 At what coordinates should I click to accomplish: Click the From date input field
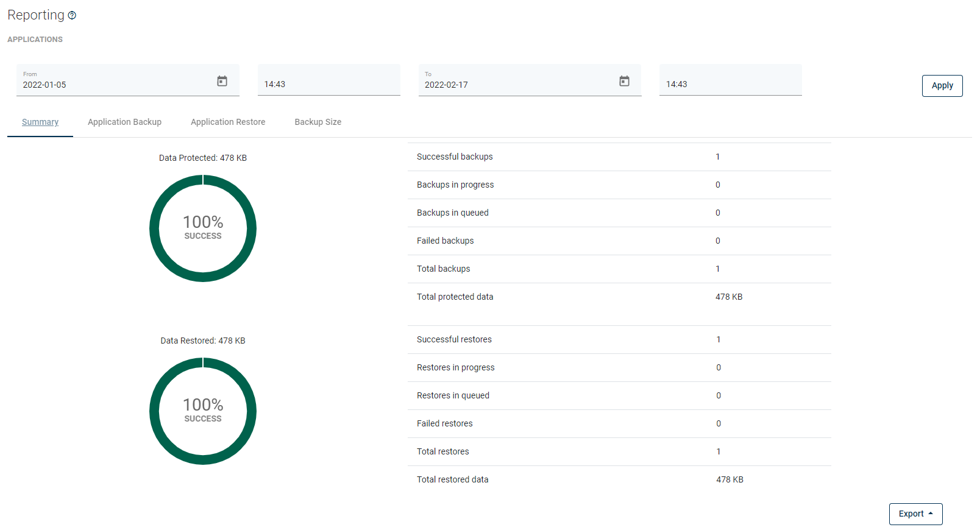click(x=116, y=85)
